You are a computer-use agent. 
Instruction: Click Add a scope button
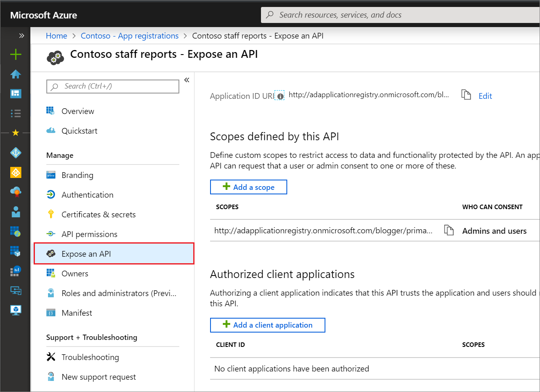pyautogui.click(x=249, y=187)
